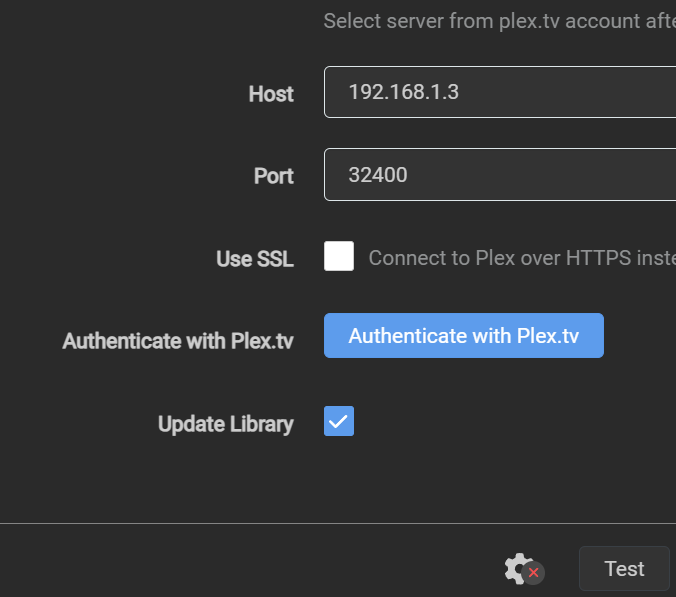This screenshot has width=676, height=597.
Task: Click the Port input field
Action: tap(500, 175)
